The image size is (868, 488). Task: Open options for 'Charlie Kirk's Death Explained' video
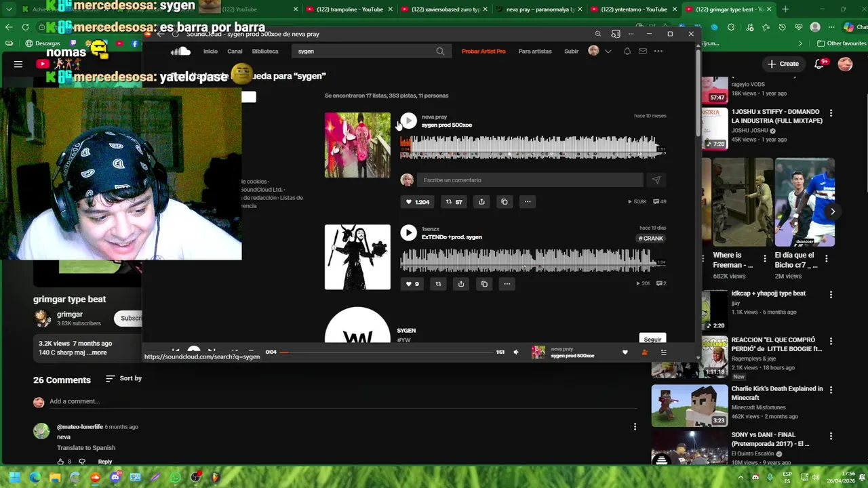pos(831,390)
